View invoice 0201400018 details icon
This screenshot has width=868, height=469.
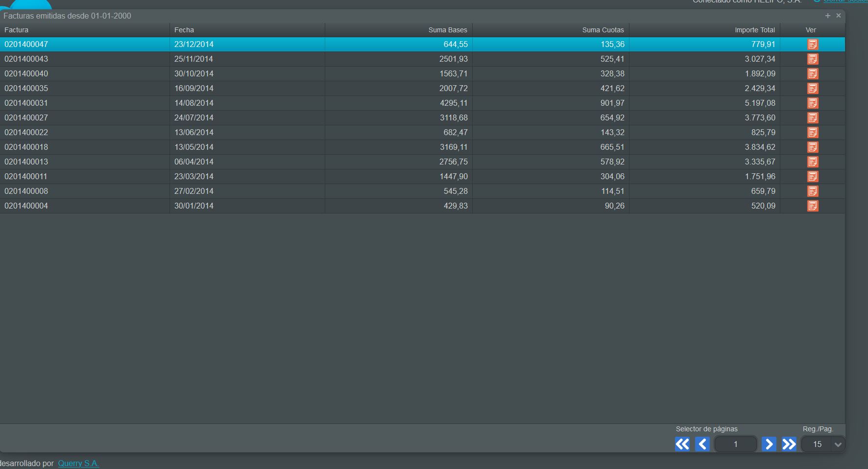click(x=812, y=147)
